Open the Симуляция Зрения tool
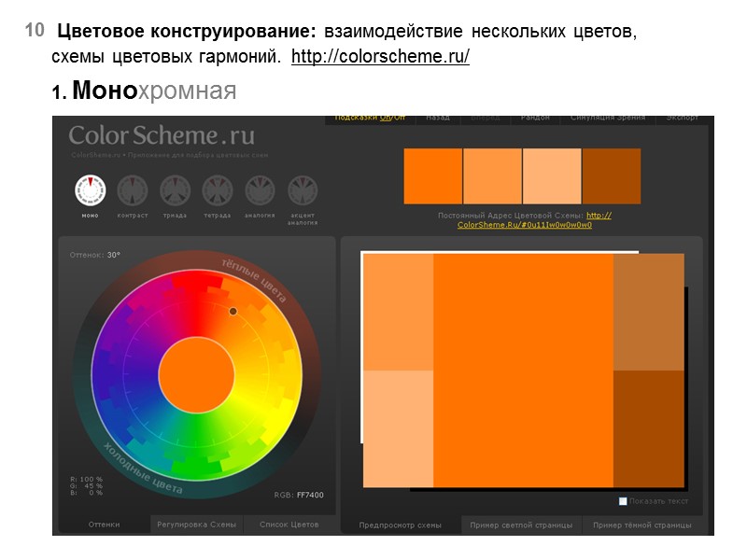 [609, 118]
